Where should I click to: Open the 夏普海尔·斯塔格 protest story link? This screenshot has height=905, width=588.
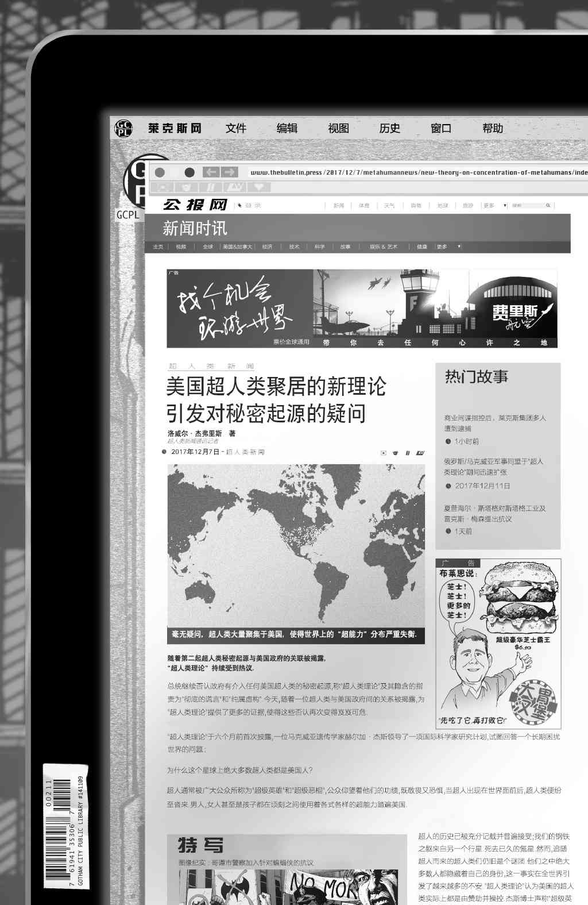[x=494, y=513]
